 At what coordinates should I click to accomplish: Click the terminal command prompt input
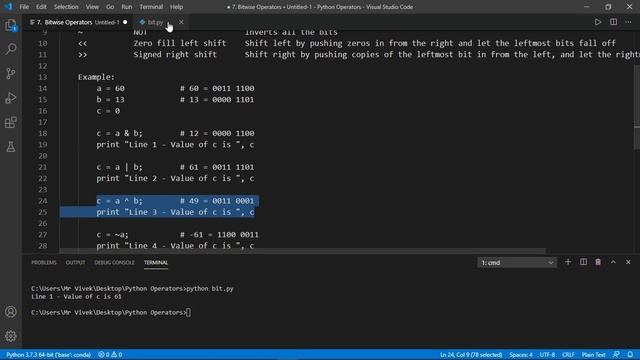tap(188, 313)
